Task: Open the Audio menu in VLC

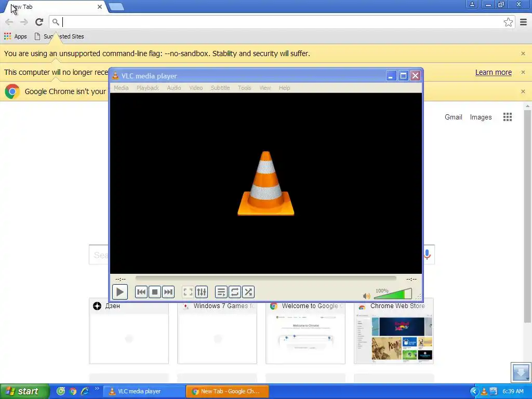Action: [174, 88]
